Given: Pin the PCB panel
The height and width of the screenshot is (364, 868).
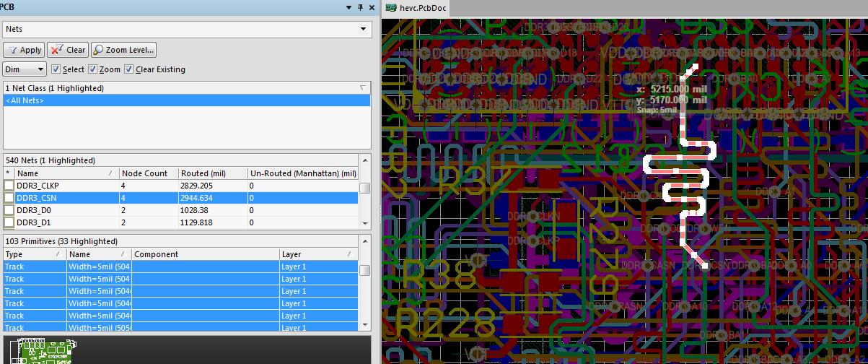Looking at the screenshot, I should pos(359,6).
